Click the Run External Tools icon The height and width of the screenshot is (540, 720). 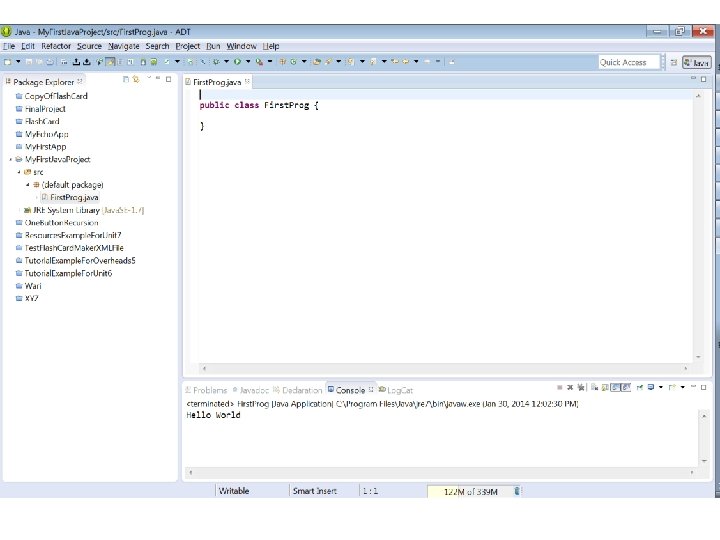coord(259,62)
